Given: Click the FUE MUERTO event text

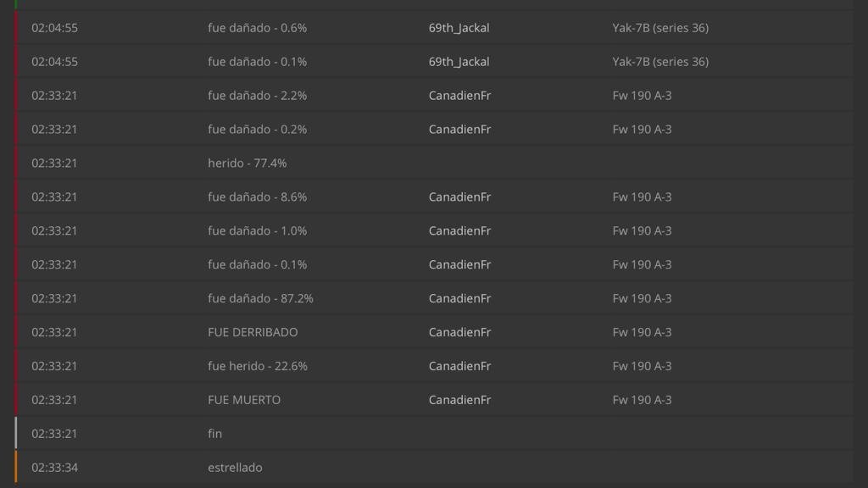Looking at the screenshot, I should click(x=244, y=400).
